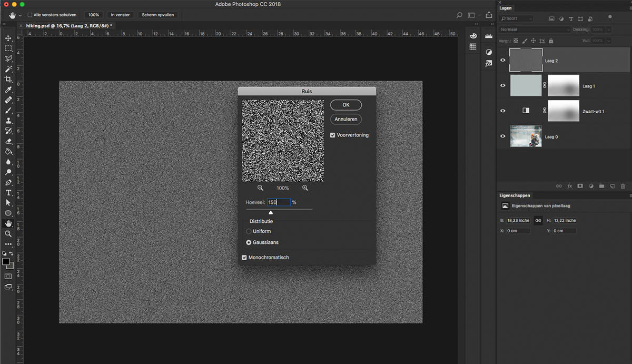Choose the Type tool
632x364 pixels.
tap(8, 193)
